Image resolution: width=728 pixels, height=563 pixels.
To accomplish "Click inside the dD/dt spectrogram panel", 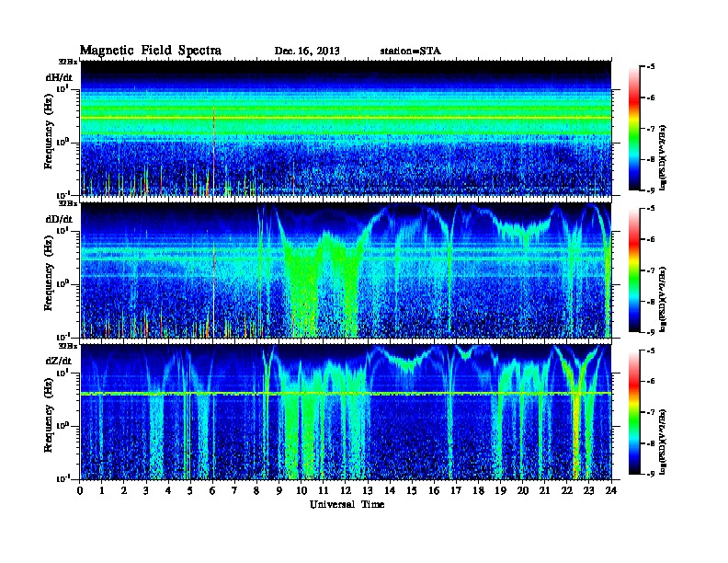I will 346,270.
